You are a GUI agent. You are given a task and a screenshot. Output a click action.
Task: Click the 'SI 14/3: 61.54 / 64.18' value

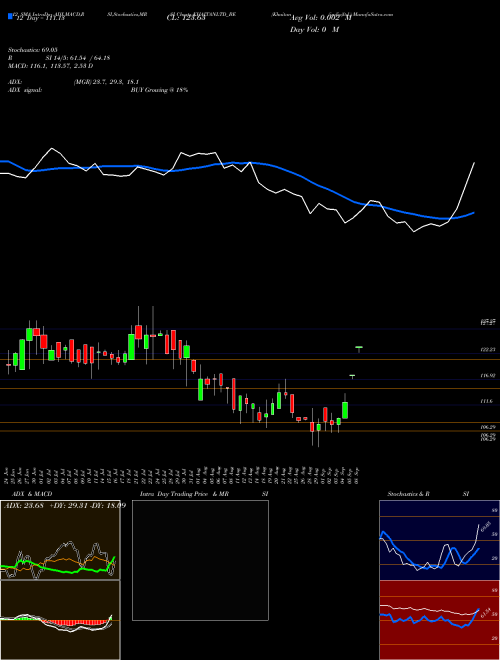click(x=78, y=58)
